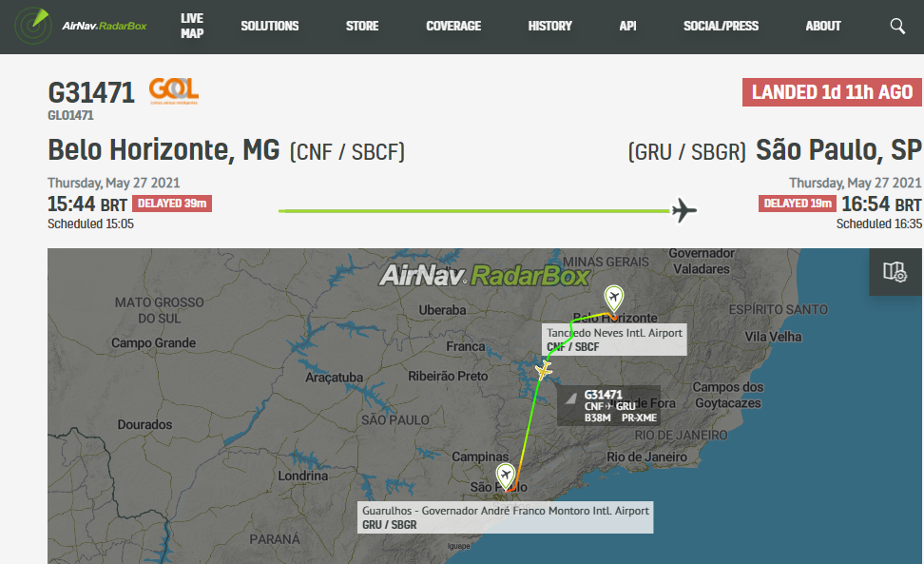Click the São Paulo arrival airport pin
Viewport: 924px width, 564px height.
click(x=505, y=476)
